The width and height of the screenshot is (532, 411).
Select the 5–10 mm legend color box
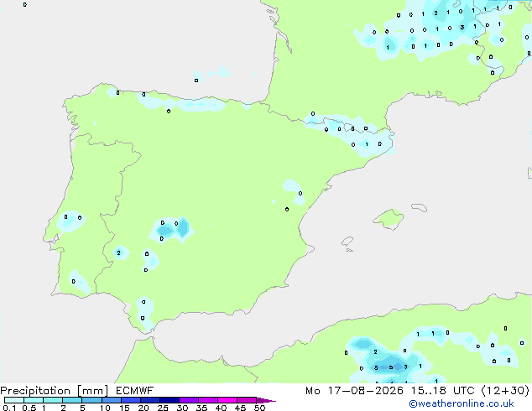click(91, 400)
